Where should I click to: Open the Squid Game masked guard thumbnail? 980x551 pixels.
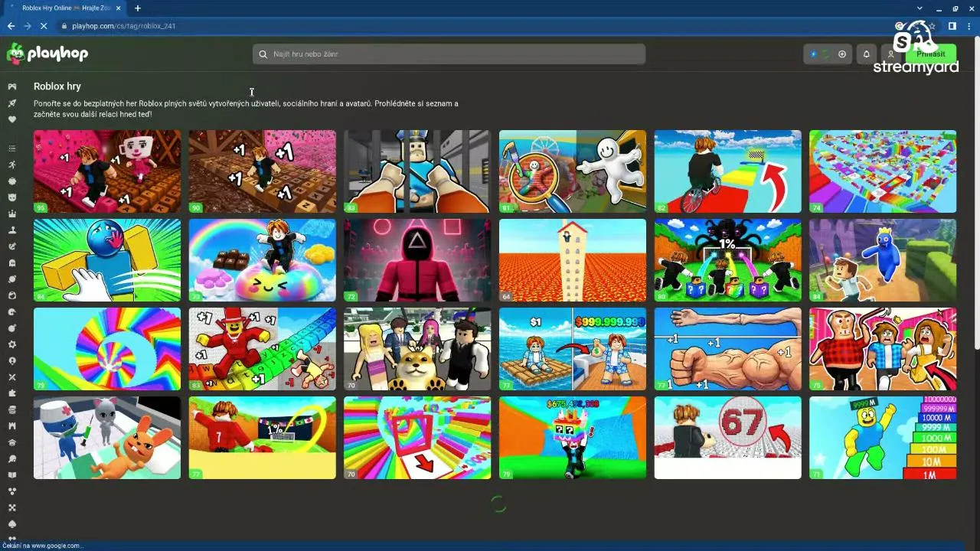click(417, 260)
